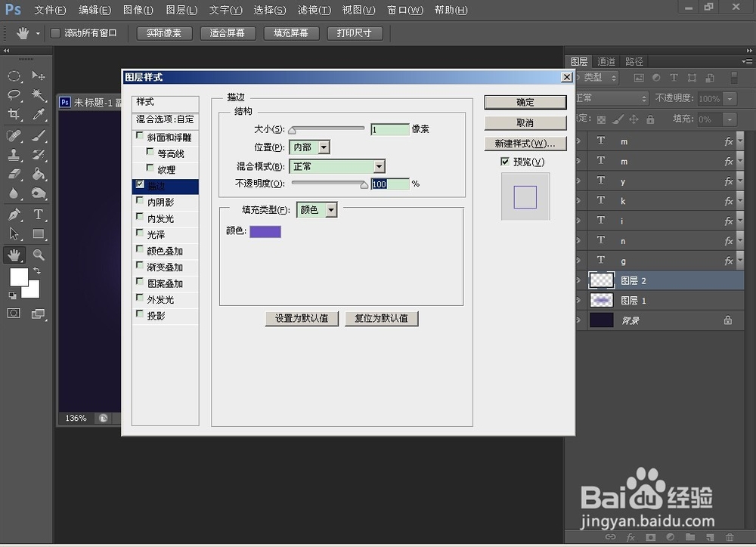Open the Image (图像) menu
The image size is (756, 547).
[138, 10]
